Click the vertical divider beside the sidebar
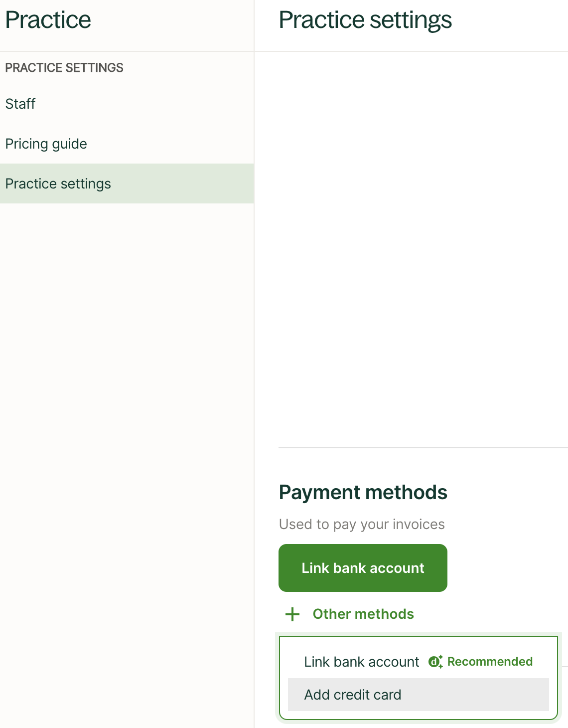 pyautogui.click(x=254, y=349)
